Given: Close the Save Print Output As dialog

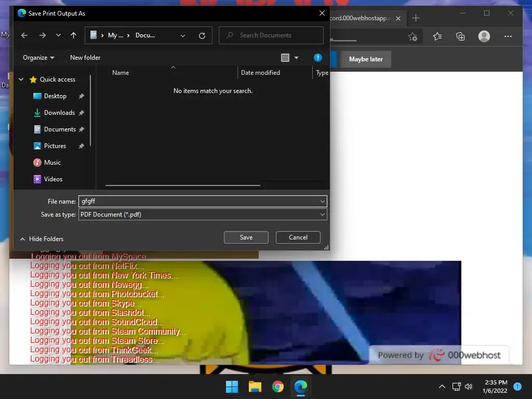Looking at the screenshot, I should click(322, 13).
